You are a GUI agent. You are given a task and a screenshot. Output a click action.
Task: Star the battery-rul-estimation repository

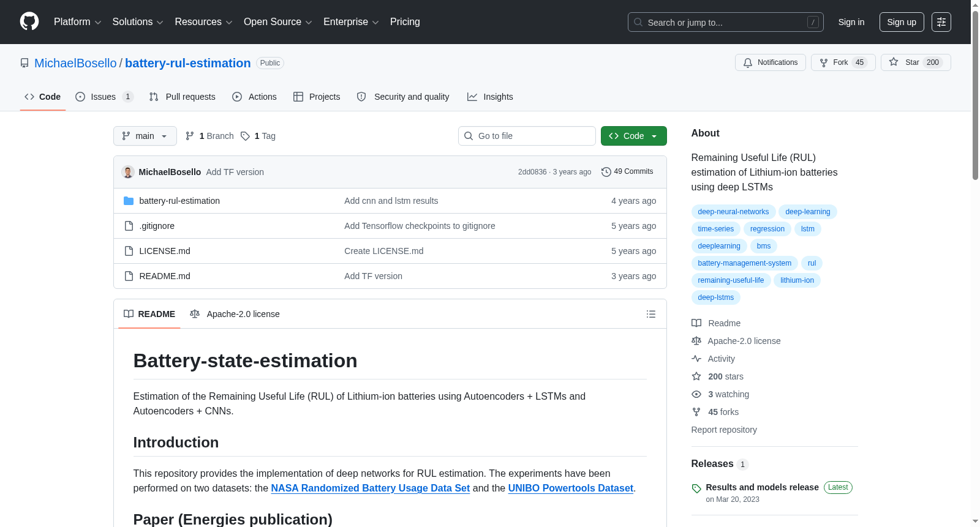click(916, 62)
